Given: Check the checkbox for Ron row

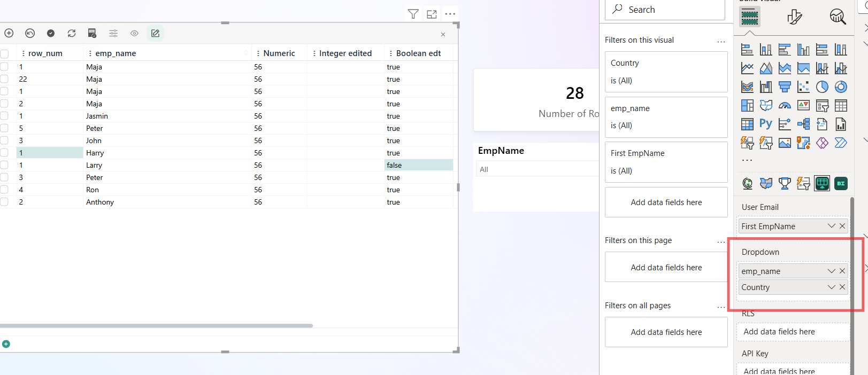Looking at the screenshot, I should pyautogui.click(x=4, y=190).
